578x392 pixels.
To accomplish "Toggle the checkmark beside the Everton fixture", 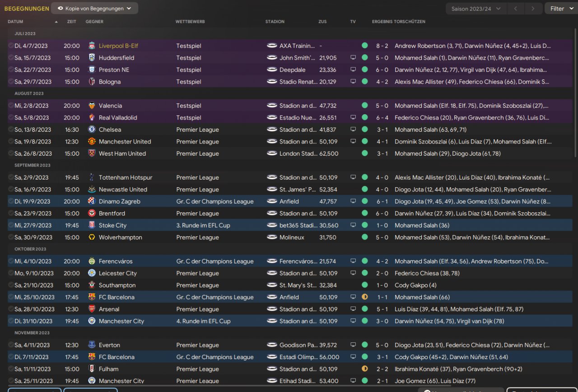I will pos(11,345).
